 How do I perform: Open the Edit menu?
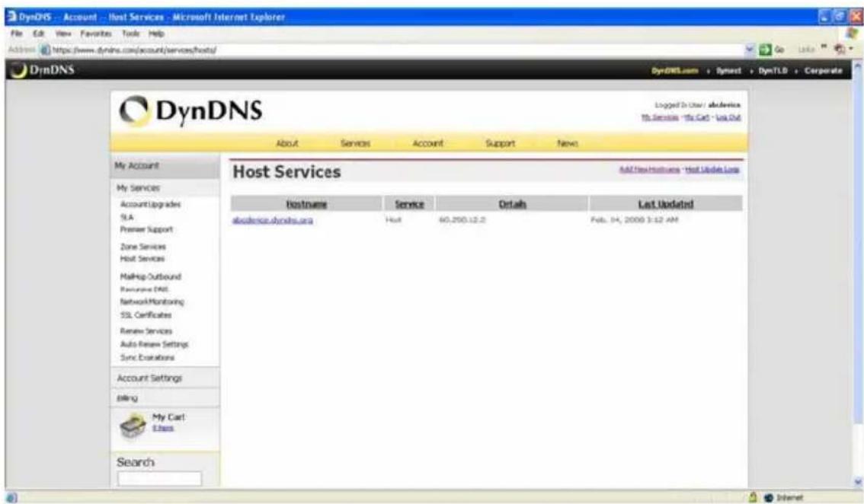click(x=38, y=33)
